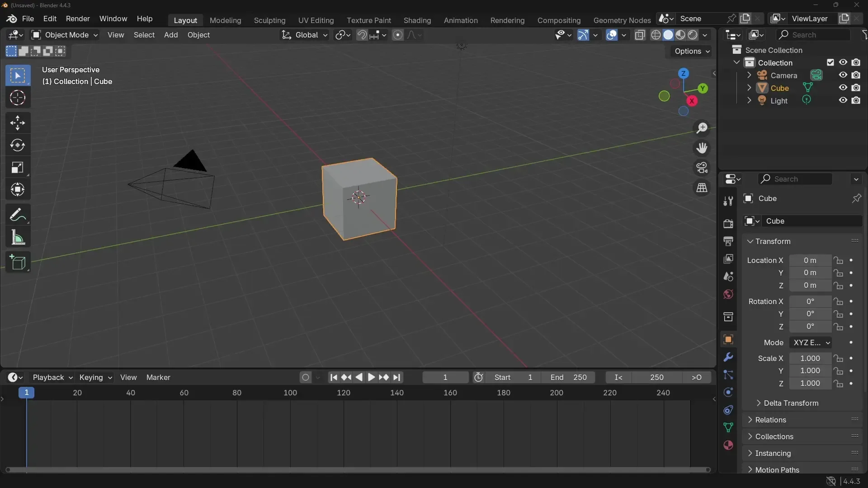Open the Output properties tab
The height and width of the screenshot is (488, 868).
point(728,241)
